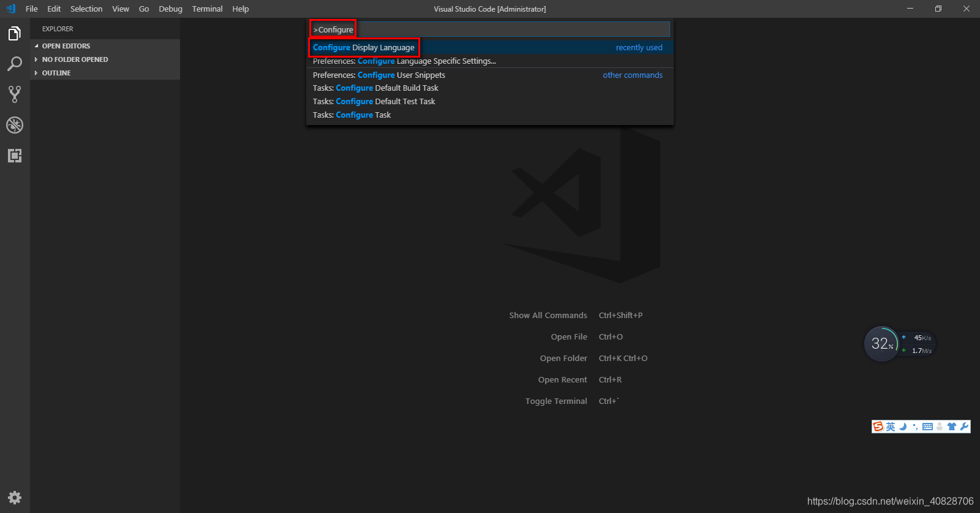Viewport: 980px width, 513px height.
Task: Click the Show All Commands hint
Action: [548, 315]
